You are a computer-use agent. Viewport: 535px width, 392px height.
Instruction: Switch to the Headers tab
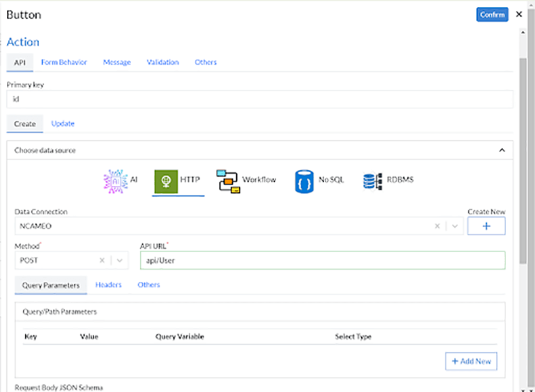pyautogui.click(x=108, y=285)
